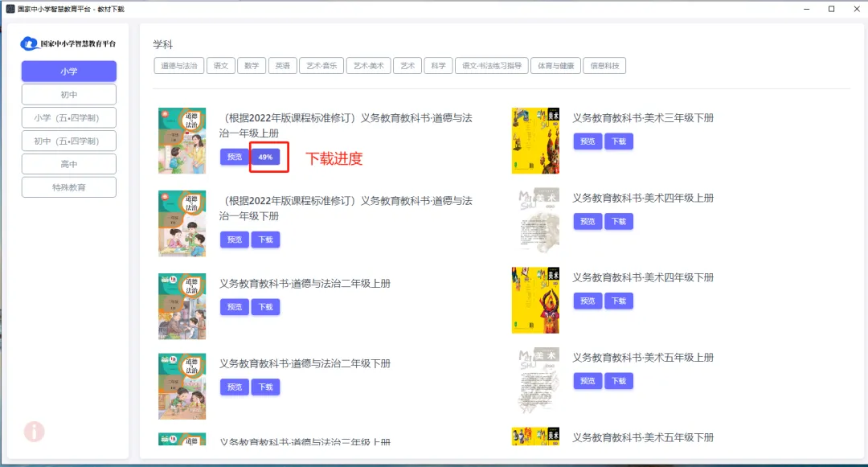Click title 义务教育教科书·道德与法治二年级上册
The width and height of the screenshot is (868, 467).
tap(305, 283)
